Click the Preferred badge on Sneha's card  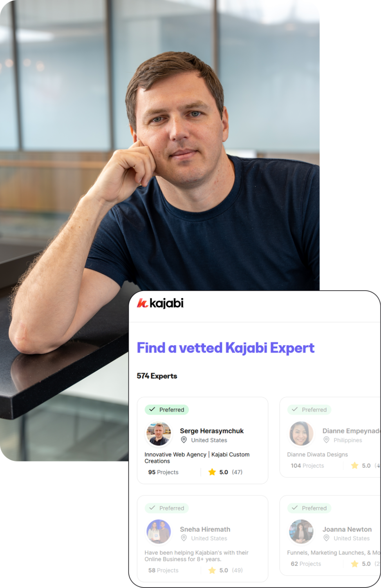(167, 508)
